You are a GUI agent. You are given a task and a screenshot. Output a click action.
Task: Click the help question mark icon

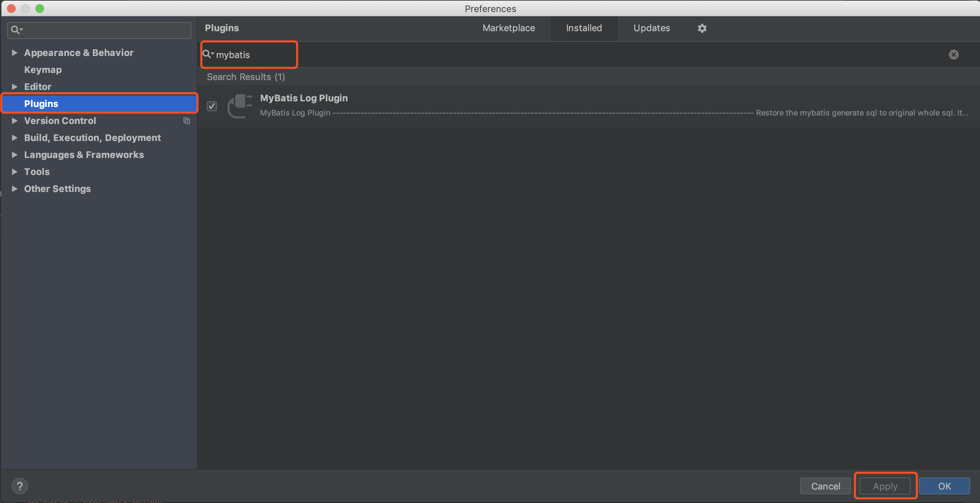tap(20, 486)
